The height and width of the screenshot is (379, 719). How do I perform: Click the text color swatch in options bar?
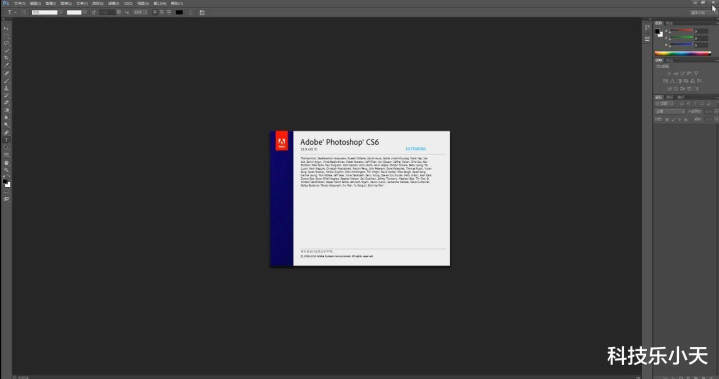pos(179,12)
